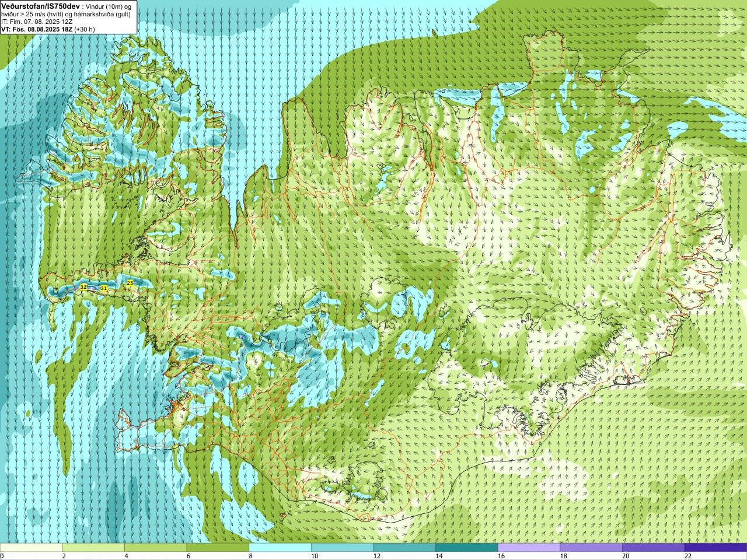Click the 0–2 m/s pale cream legend color

coord(31,548)
